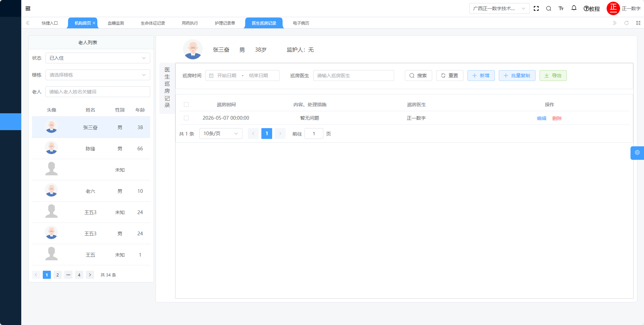Toggle the select-all checkbox in the table header
Viewport: 644px width, 325px height.
pos(186,105)
